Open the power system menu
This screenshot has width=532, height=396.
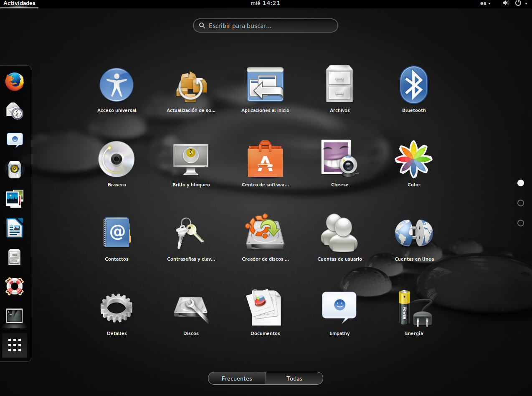tap(521, 3)
